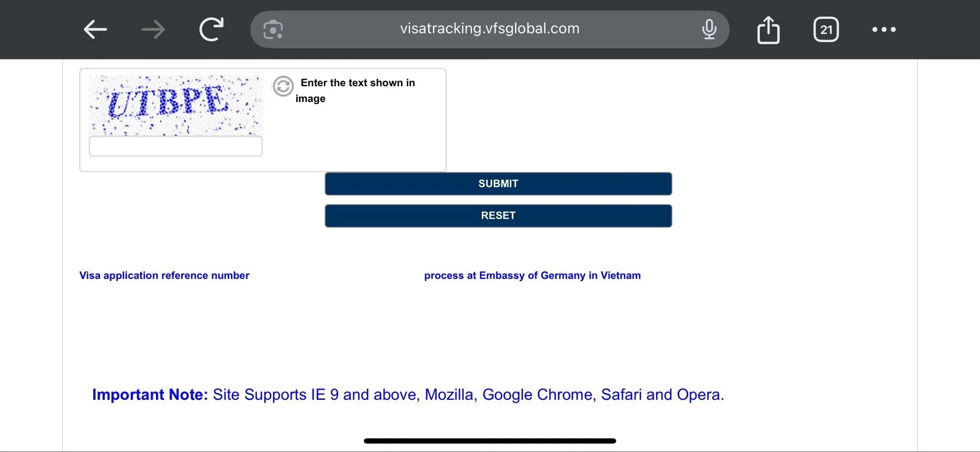Go back using the browser back arrow
Viewport: 980px width, 452px height.
pyautogui.click(x=95, y=30)
